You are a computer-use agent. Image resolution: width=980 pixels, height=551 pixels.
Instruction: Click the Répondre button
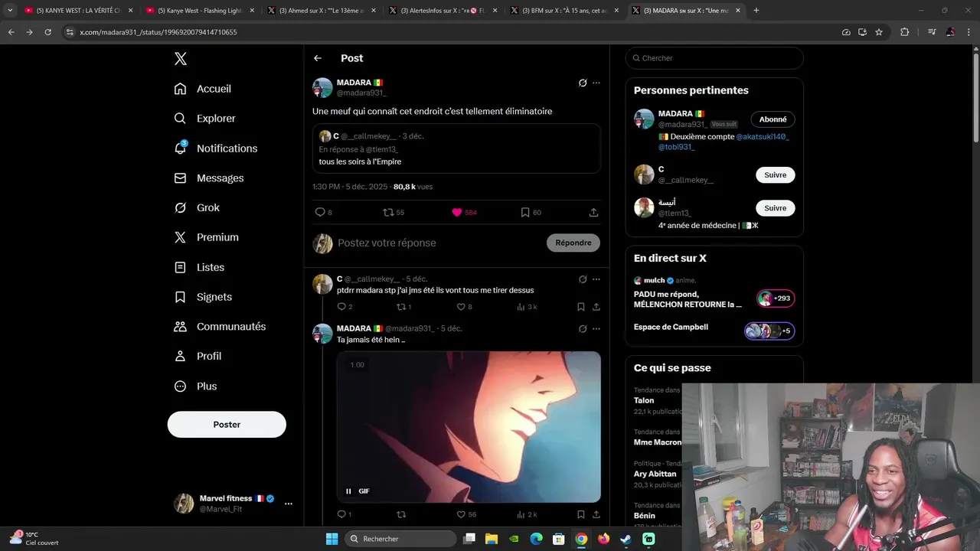pos(573,243)
